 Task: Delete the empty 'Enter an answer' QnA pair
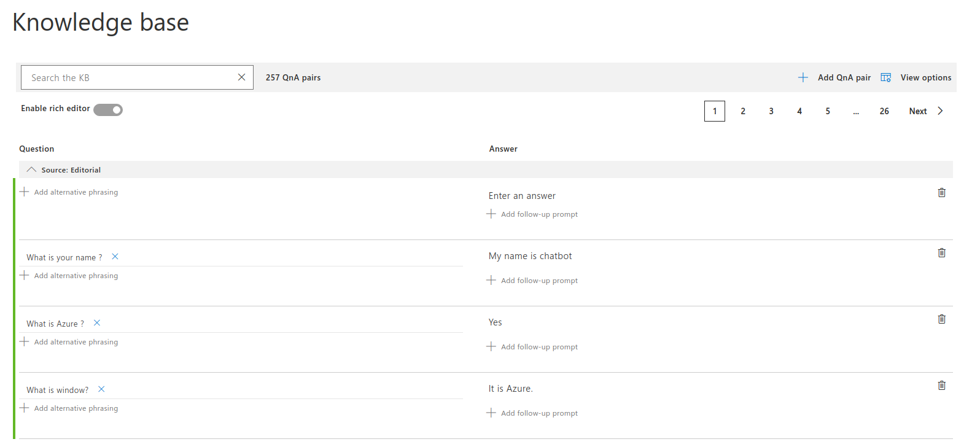[941, 193]
